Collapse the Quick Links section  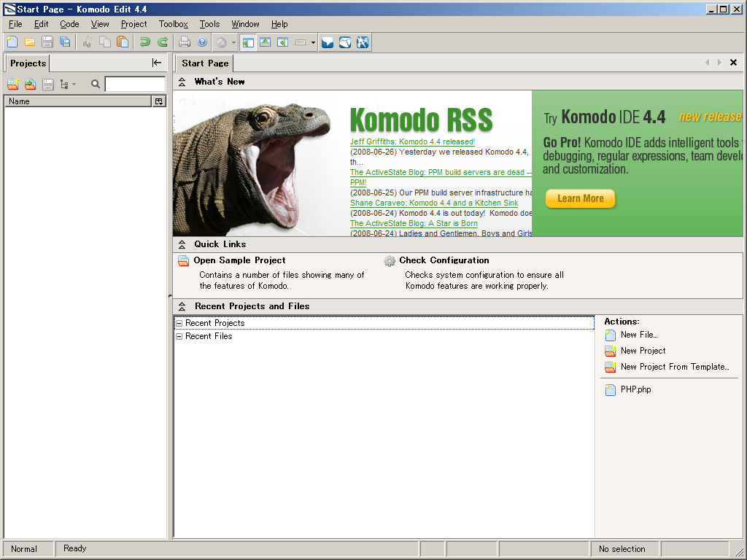(182, 244)
